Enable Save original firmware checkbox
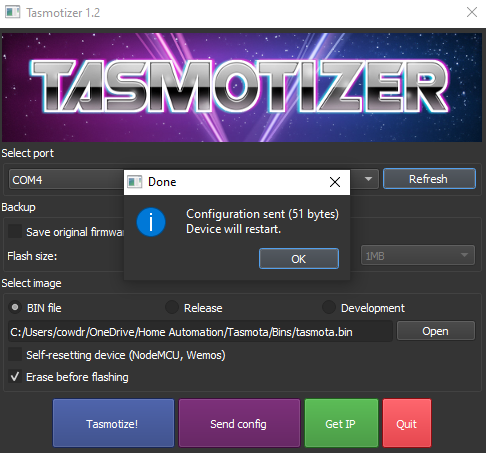Screen dimensions: 486x453 [15, 231]
